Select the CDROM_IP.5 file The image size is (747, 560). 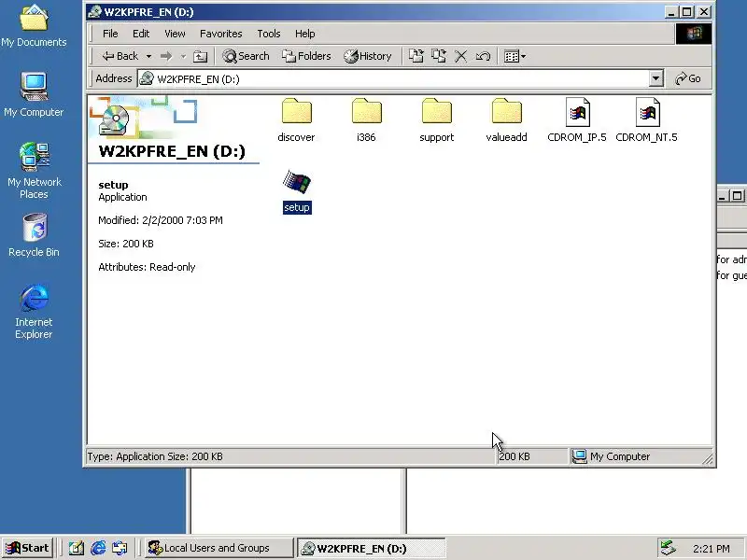coord(577,120)
